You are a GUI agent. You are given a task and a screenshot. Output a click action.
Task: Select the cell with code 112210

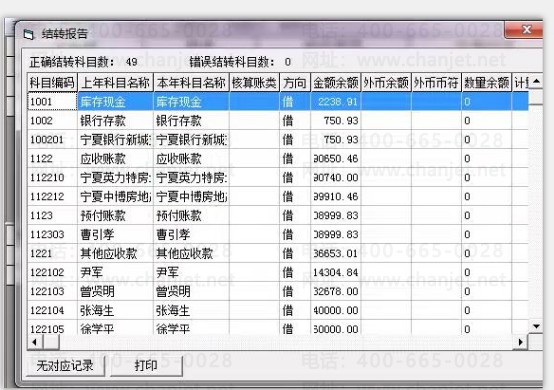coord(52,177)
